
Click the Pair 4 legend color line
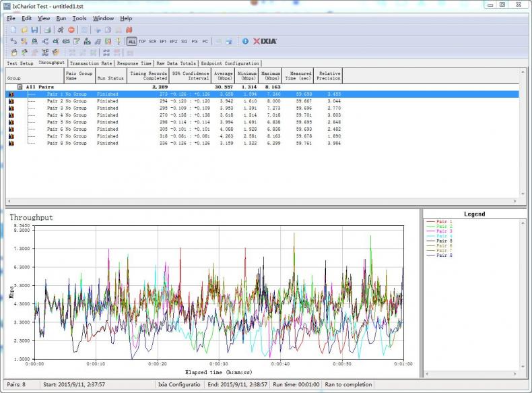(x=431, y=236)
